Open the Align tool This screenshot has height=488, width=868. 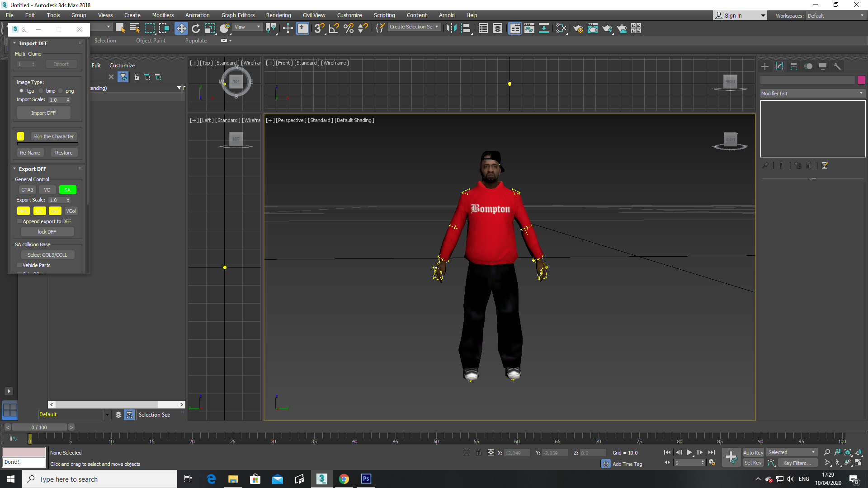466,28
